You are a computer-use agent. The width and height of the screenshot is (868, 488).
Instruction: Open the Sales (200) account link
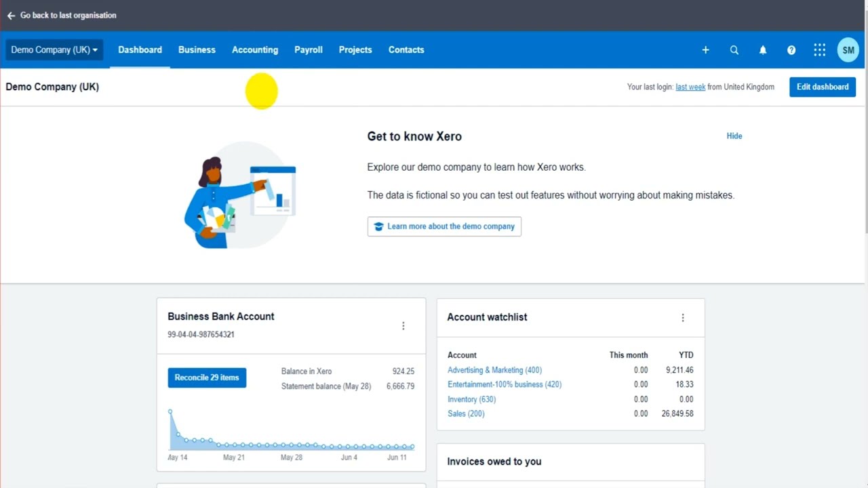point(466,413)
